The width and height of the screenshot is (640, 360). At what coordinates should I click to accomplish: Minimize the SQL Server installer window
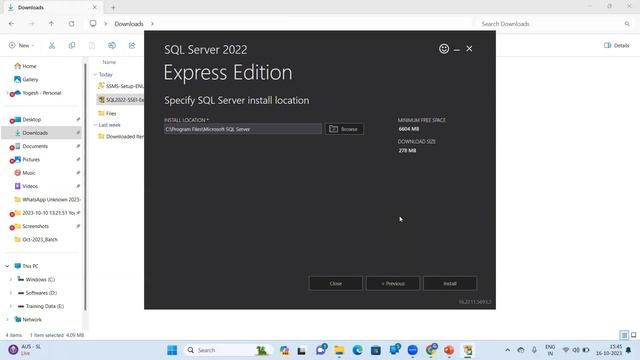pyautogui.click(x=457, y=49)
